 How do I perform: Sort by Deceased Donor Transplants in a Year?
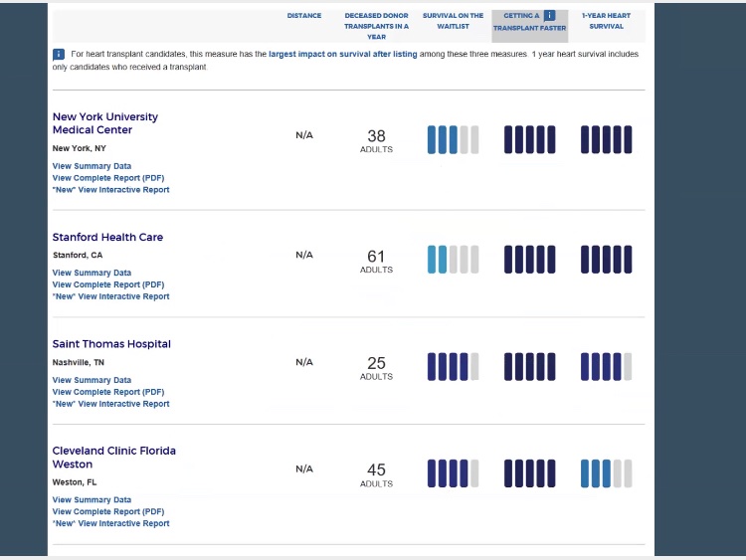click(376, 26)
